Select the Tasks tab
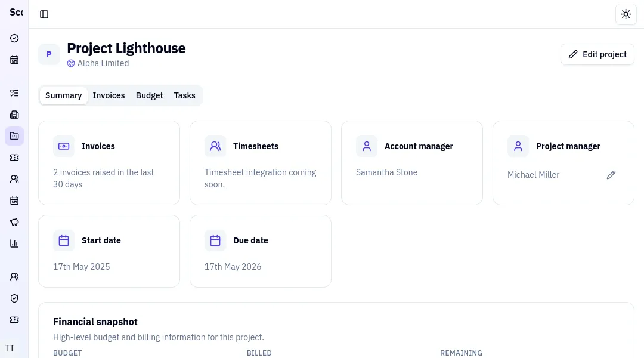The width and height of the screenshot is (644, 358). (x=184, y=95)
